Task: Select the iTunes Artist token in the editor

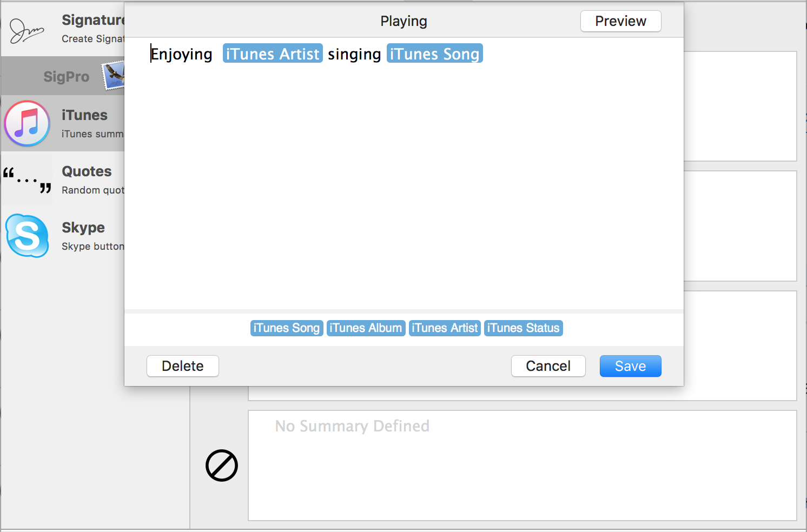Action: (273, 54)
